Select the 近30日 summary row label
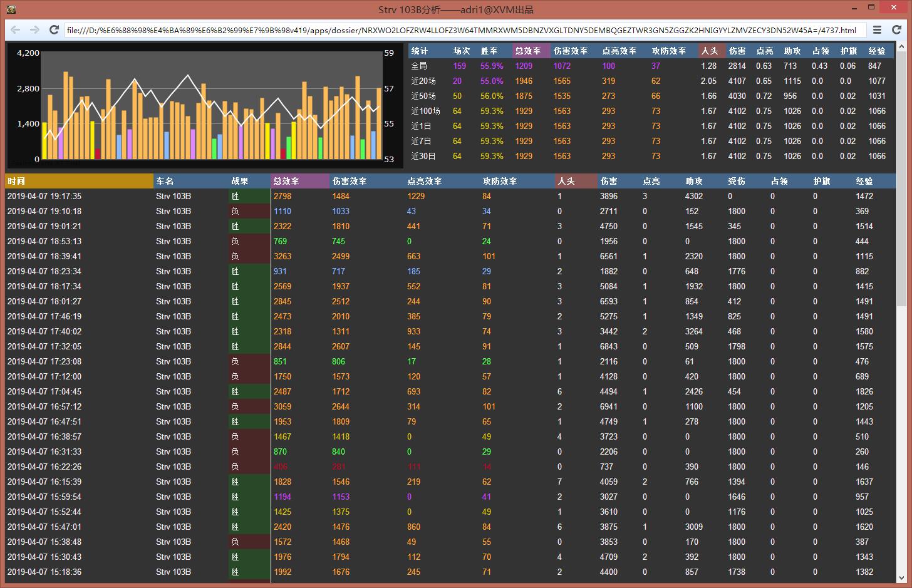This screenshot has height=588, width=912. pyautogui.click(x=423, y=156)
